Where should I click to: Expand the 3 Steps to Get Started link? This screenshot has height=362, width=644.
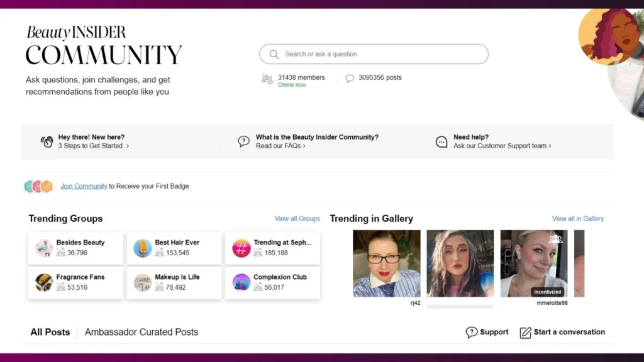pos(93,146)
